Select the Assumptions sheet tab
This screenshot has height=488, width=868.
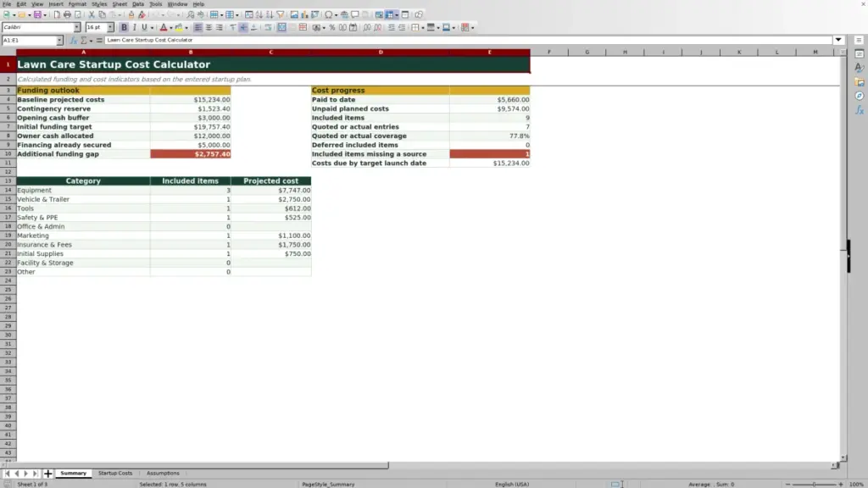pyautogui.click(x=163, y=473)
